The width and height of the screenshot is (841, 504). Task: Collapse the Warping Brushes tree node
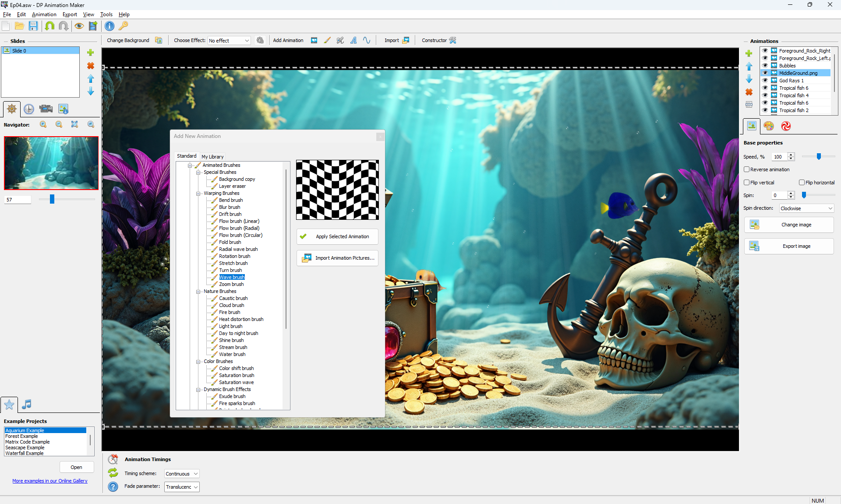click(198, 193)
